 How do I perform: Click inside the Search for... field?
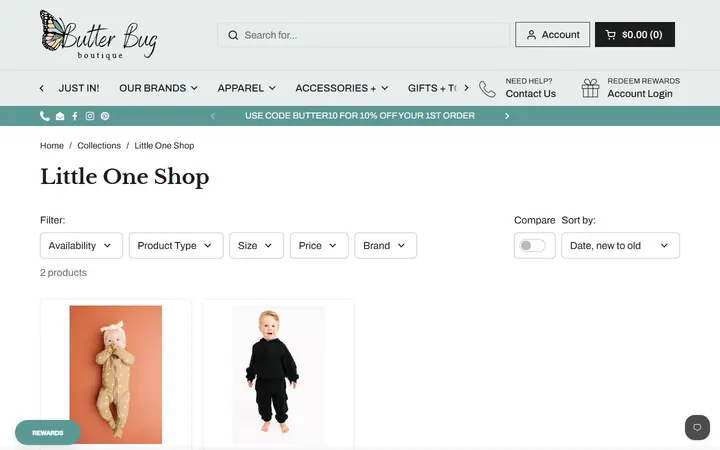(363, 35)
